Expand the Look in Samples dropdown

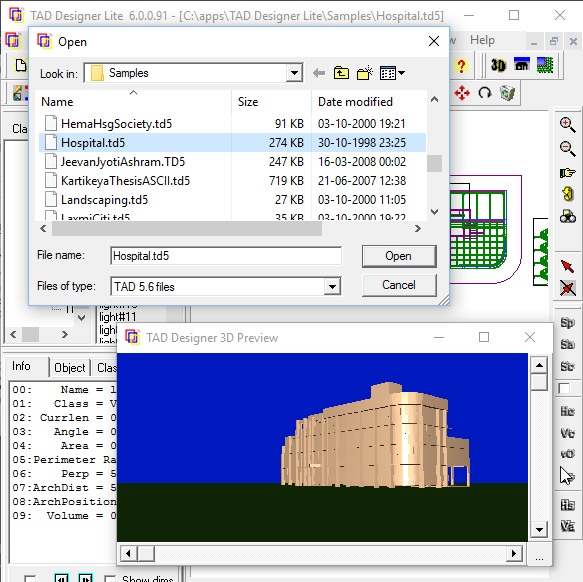294,73
